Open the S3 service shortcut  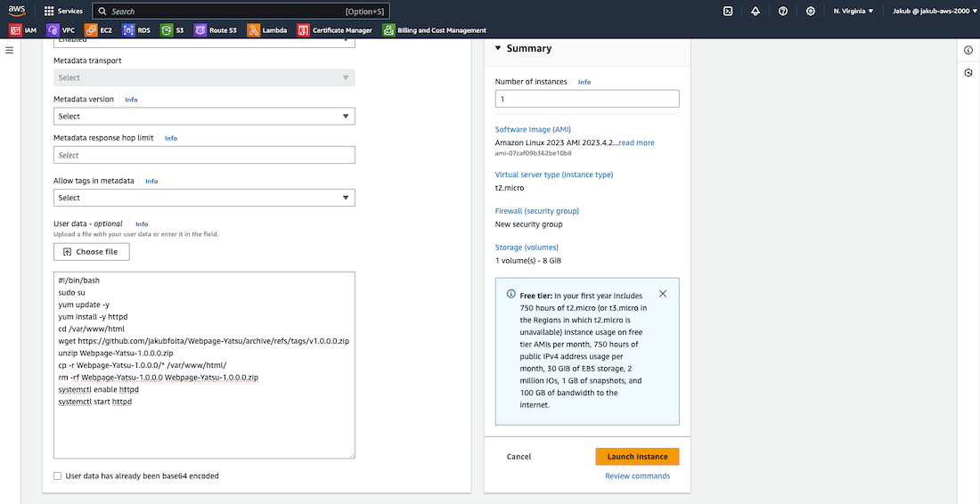pyautogui.click(x=173, y=30)
